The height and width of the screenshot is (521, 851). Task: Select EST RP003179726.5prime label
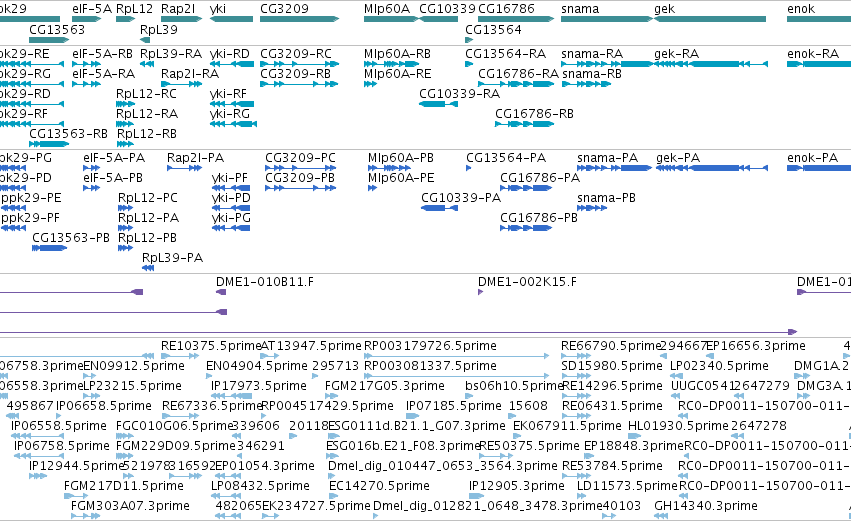[430, 346]
